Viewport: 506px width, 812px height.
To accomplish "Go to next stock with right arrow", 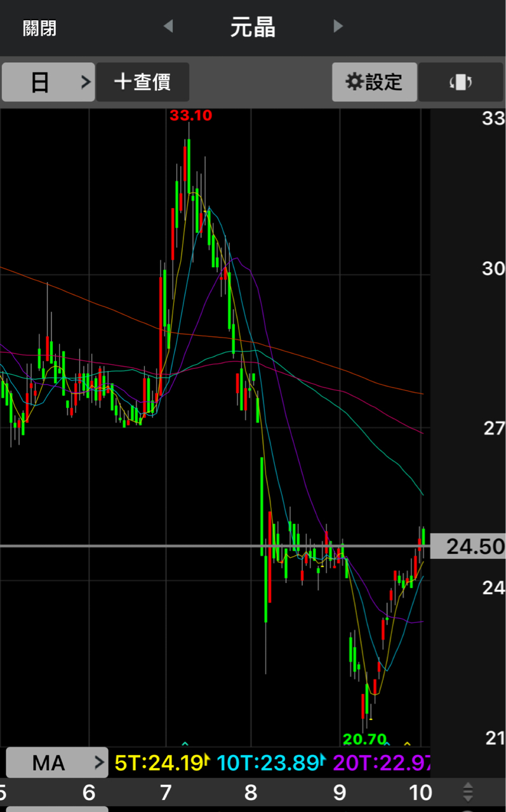I will click(x=338, y=26).
